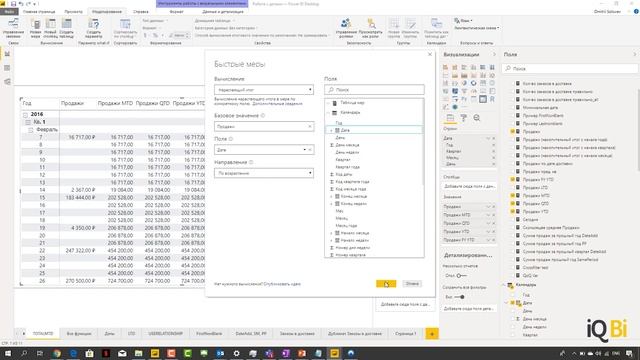640x360 pixels.
Task: Tick the first Продажи measure checkbox
Action: point(512,131)
